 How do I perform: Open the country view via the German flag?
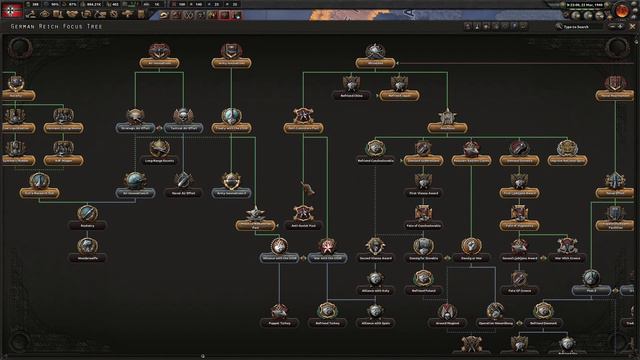point(12,10)
